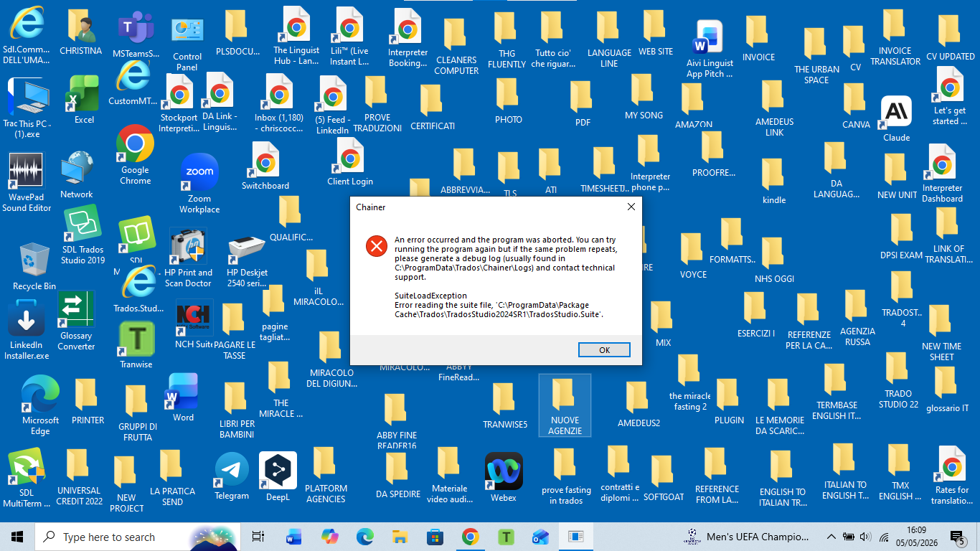This screenshot has height=551, width=980.
Task: Open the CustomMT desktop shortcut
Action: (x=133, y=83)
